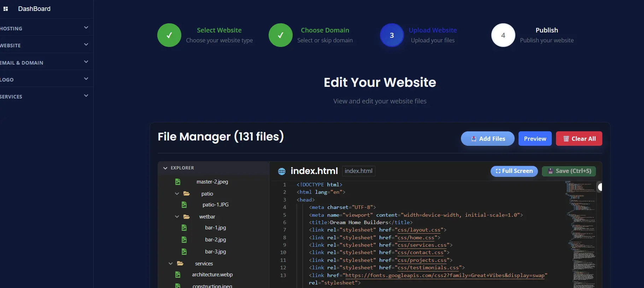
Task: Click the DashBoard grid icon
Action: click(x=6, y=9)
